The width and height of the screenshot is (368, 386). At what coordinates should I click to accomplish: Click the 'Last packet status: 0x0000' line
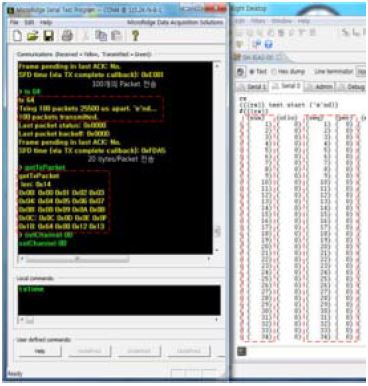(62, 126)
